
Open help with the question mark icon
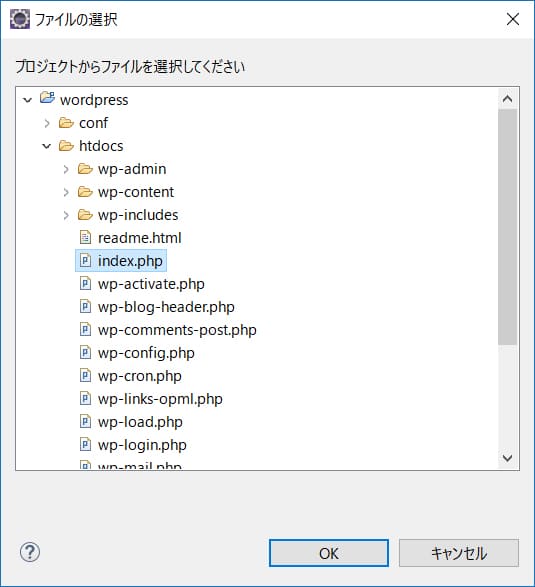30,552
